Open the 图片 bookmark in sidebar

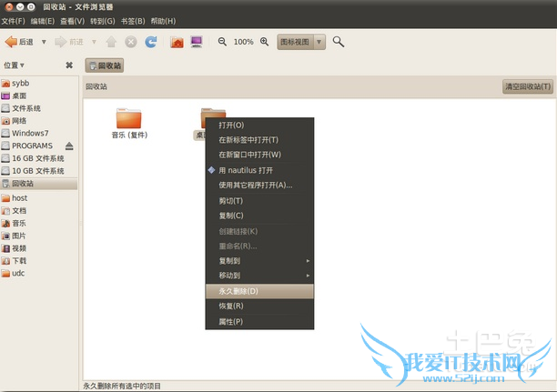point(39,236)
